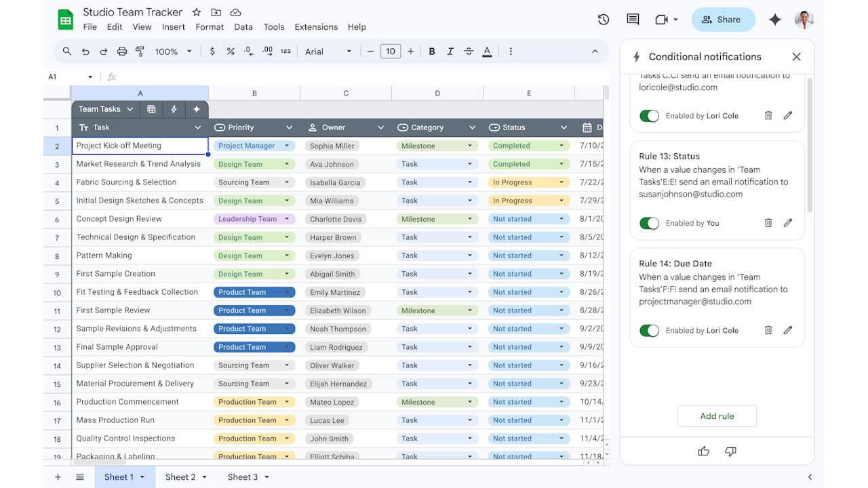Open the File menu
The width and height of the screenshot is (868, 488).
(90, 27)
